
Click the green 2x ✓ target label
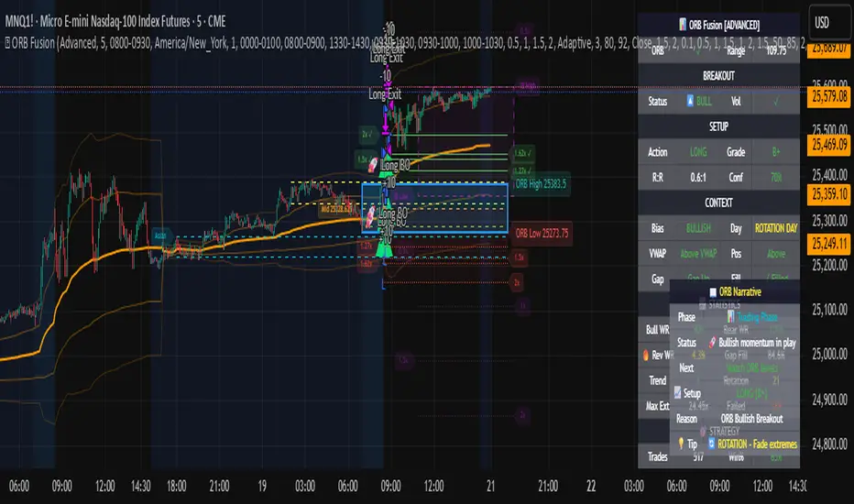367,134
